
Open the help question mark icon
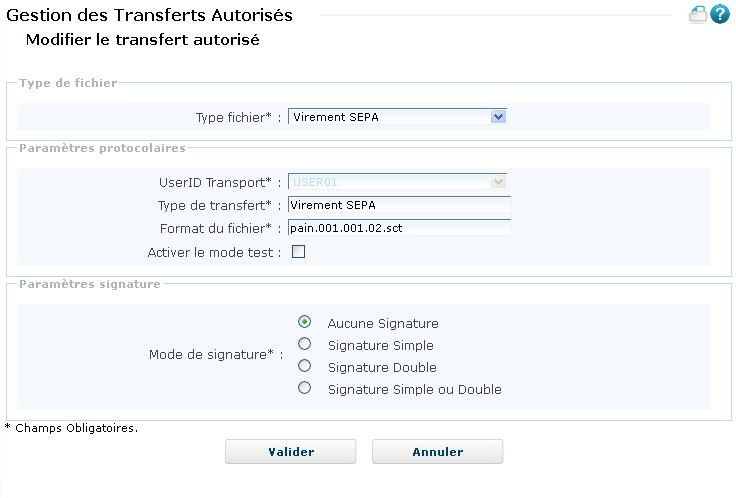[x=719, y=15]
